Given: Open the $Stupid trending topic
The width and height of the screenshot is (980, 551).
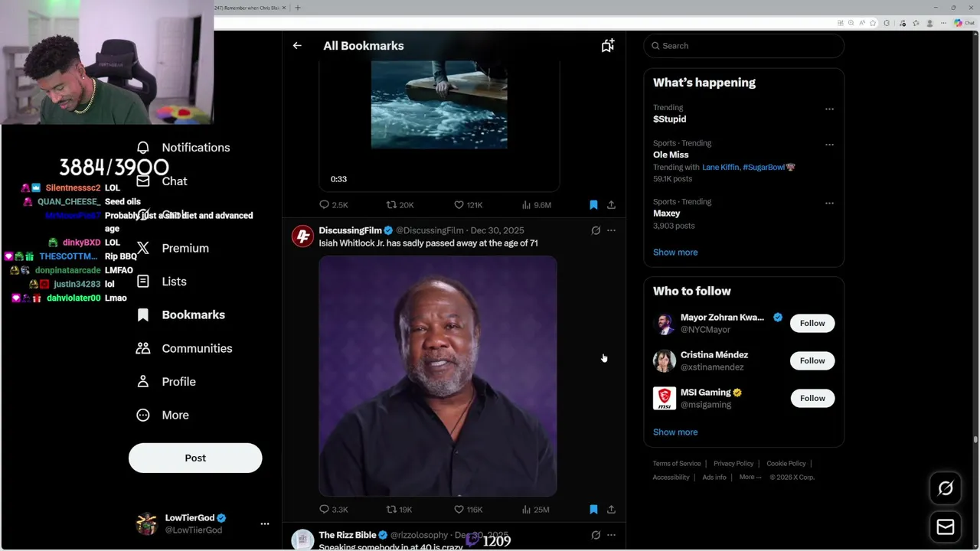Looking at the screenshot, I should point(669,119).
